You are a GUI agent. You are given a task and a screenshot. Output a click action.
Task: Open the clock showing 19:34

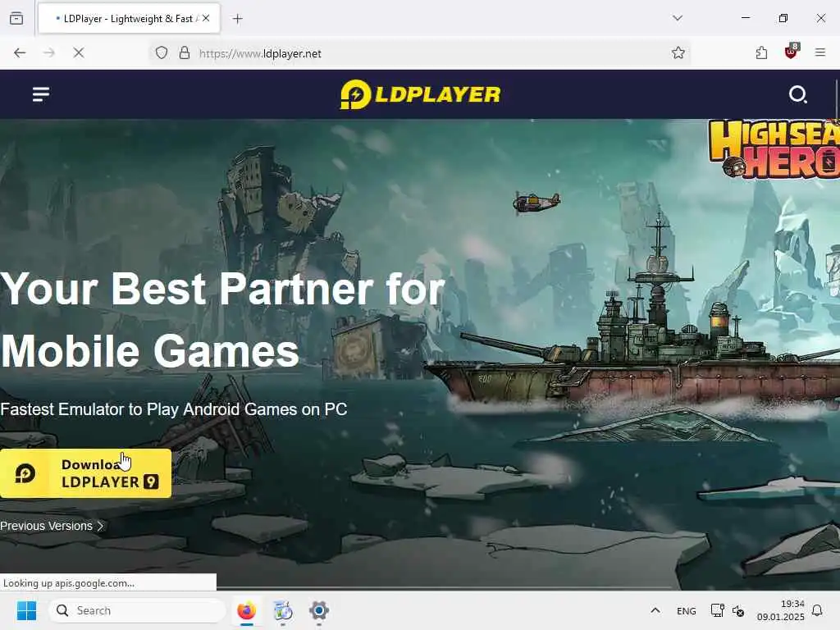[x=781, y=610]
